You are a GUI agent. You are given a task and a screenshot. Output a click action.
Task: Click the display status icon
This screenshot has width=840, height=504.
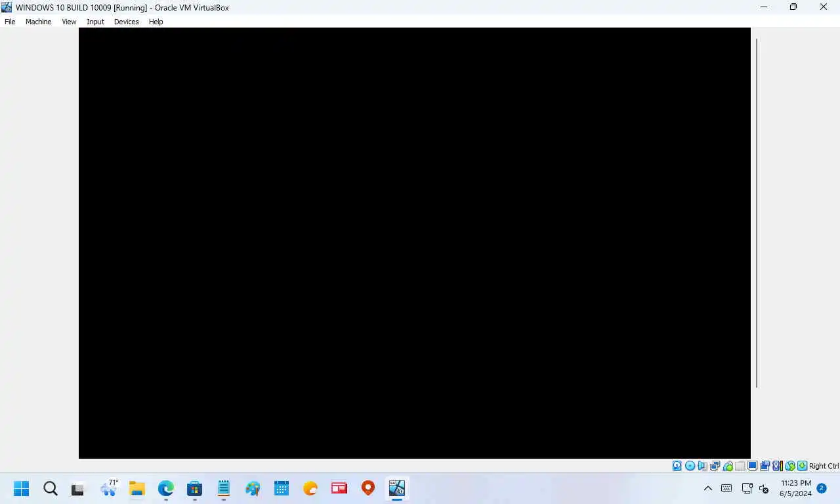752,466
